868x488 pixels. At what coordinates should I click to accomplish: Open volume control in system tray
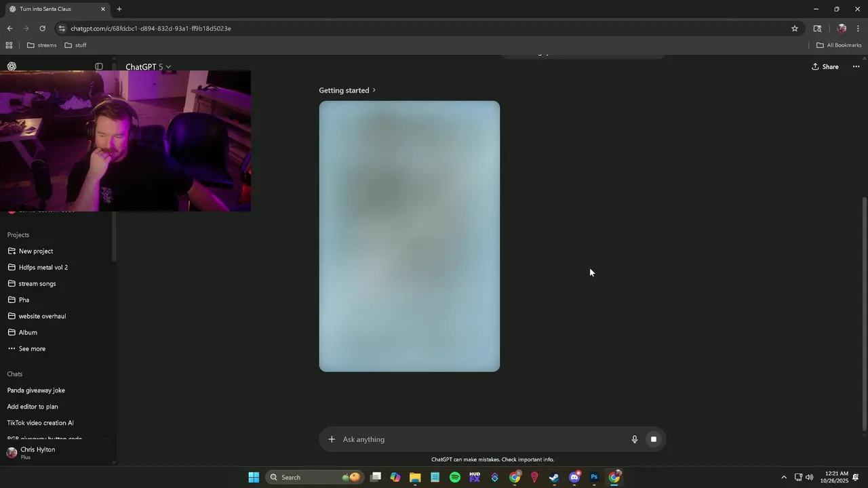[x=809, y=477]
